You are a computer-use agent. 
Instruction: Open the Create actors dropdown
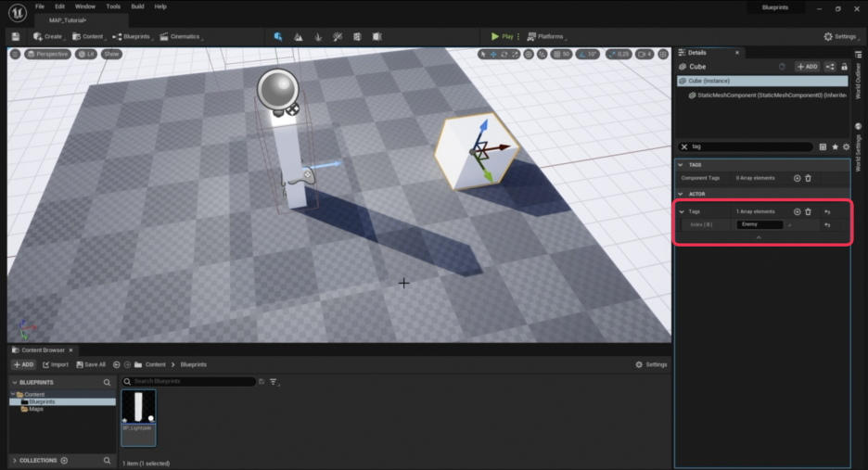click(48, 36)
